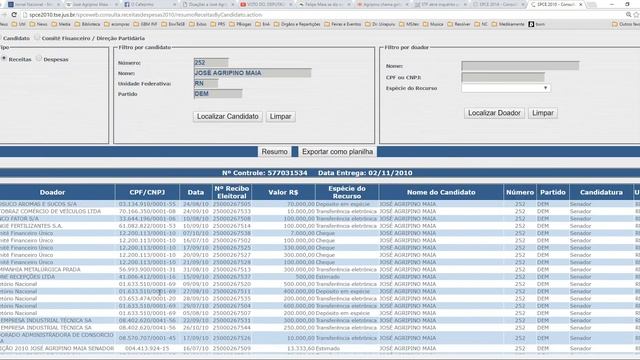The width and height of the screenshot is (640, 360).
Task: Select CNPJ 70.166.350/0001-08 cell
Action: 147,211
